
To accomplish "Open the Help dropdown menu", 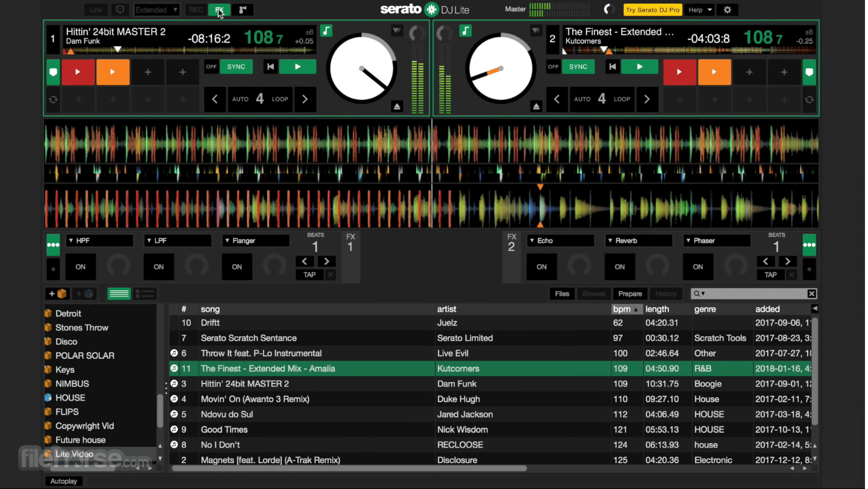I will (699, 10).
